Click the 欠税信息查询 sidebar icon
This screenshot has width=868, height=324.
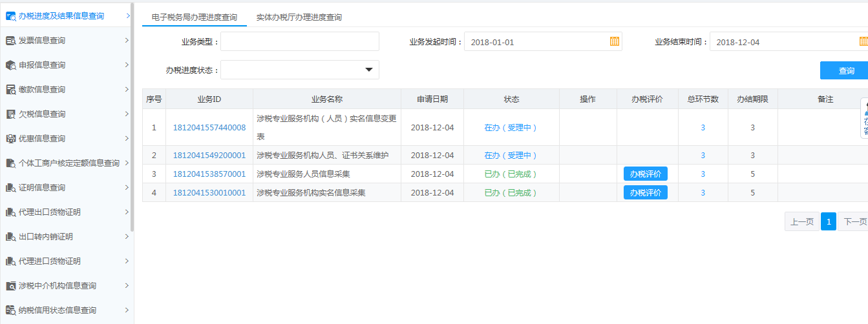[x=10, y=114]
